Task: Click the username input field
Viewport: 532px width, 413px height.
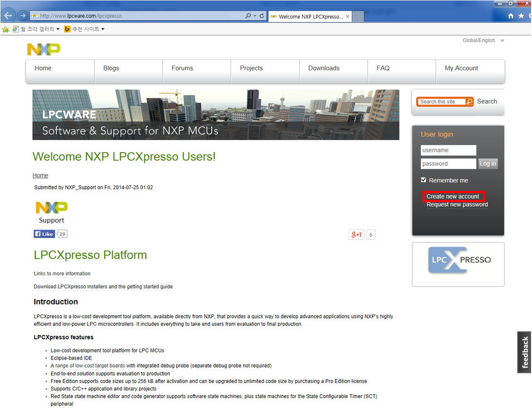Action: 448,150
